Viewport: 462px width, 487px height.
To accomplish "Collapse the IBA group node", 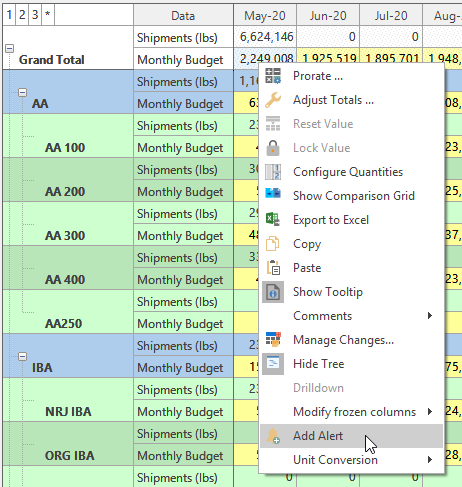I will [22, 357].
